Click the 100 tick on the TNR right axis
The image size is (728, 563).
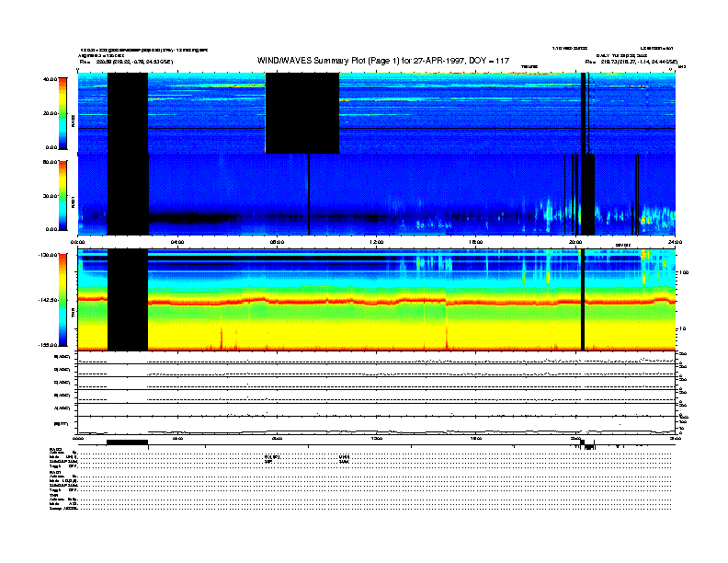(x=684, y=272)
